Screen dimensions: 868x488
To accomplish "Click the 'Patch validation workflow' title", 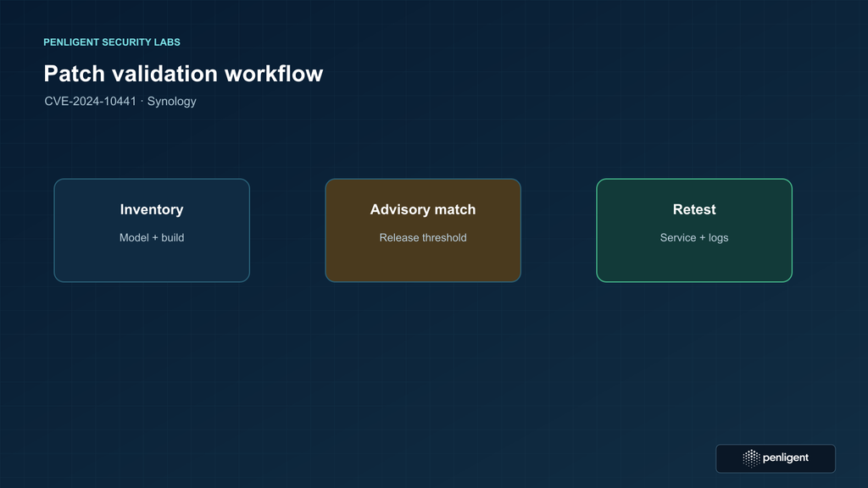I will [183, 74].
